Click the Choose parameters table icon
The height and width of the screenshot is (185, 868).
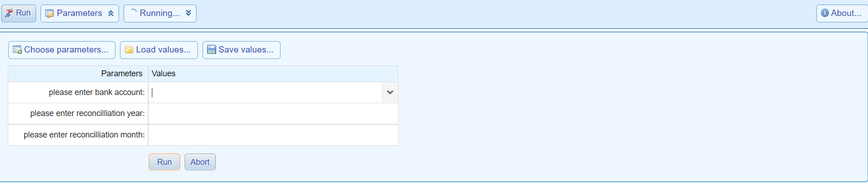click(x=17, y=50)
